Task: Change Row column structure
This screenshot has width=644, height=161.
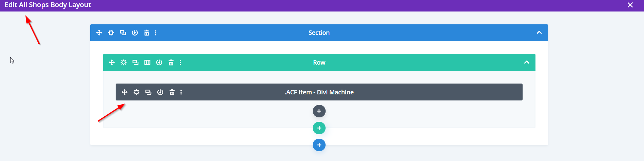Action: click(147, 63)
